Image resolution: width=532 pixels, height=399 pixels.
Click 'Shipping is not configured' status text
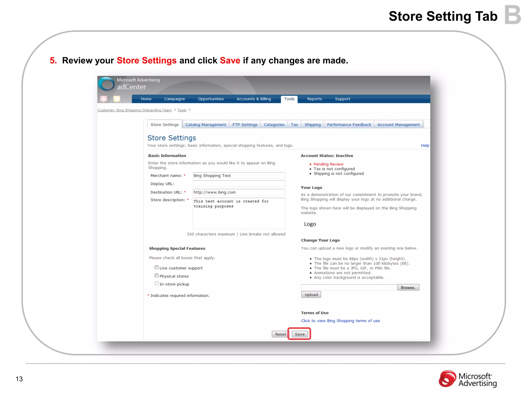[338, 174]
